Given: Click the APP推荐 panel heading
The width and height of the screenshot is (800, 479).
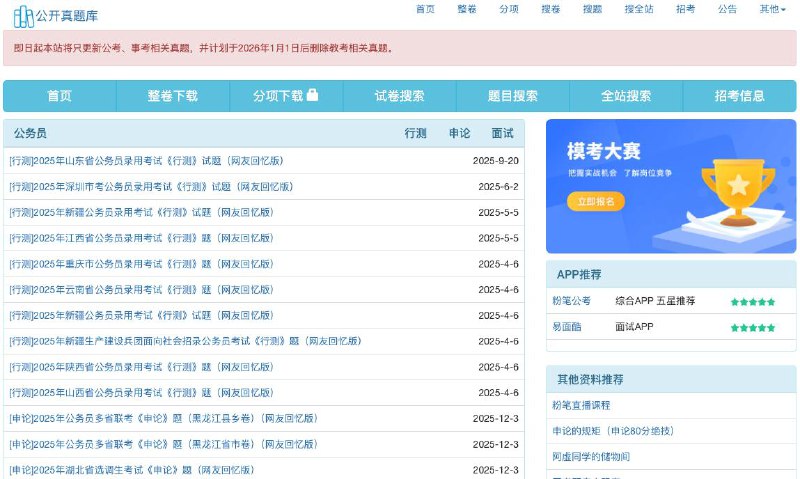Looking at the screenshot, I should click(579, 275).
